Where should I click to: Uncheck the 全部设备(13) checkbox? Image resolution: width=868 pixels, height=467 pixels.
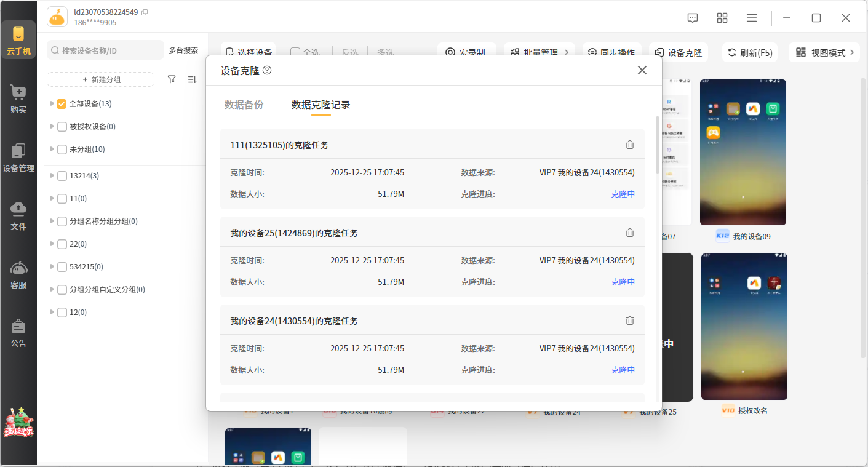[62, 104]
